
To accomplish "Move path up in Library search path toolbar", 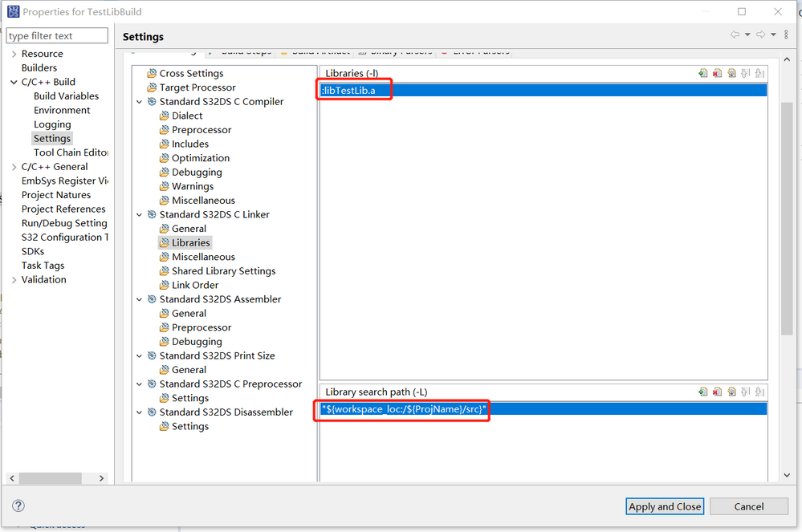I will [746, 392].
